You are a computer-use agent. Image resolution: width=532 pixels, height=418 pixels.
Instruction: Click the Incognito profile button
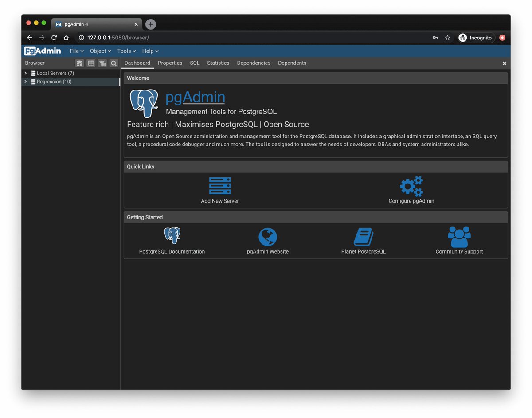point(477,38)
